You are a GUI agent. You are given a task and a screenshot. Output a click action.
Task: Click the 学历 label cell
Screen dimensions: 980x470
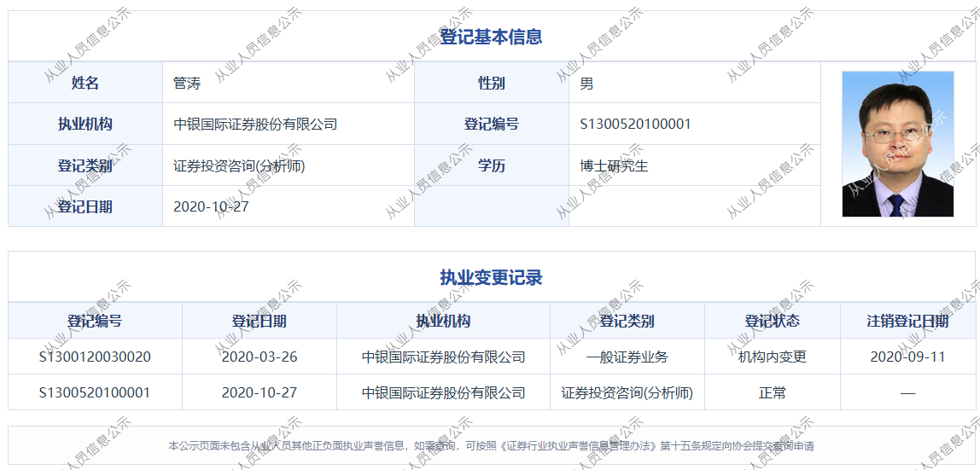tap(491, 165)
